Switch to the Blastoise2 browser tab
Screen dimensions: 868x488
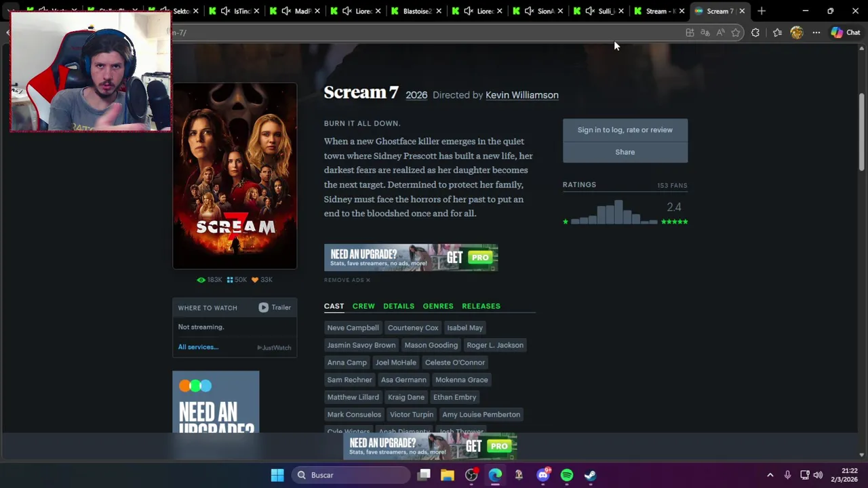click(416, 11)
